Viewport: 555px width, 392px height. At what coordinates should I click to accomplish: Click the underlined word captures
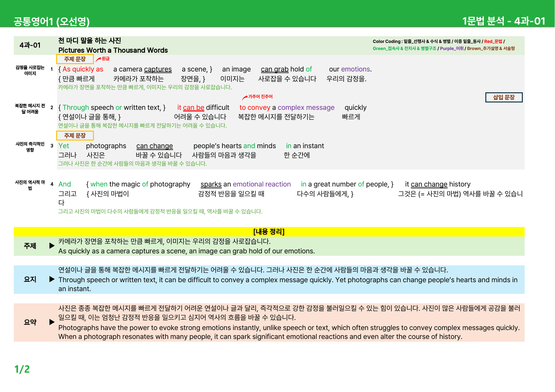[158, 69]
